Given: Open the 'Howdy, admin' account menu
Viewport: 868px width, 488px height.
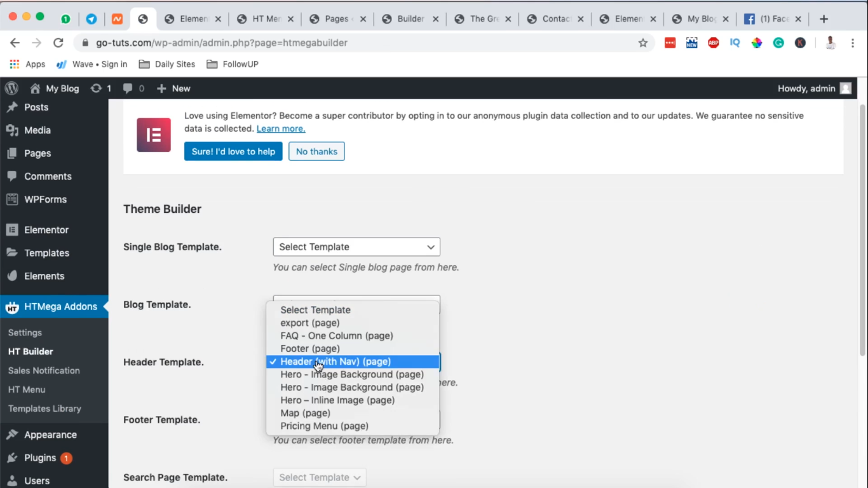Looking at the screenshot, I should [814, 88].
